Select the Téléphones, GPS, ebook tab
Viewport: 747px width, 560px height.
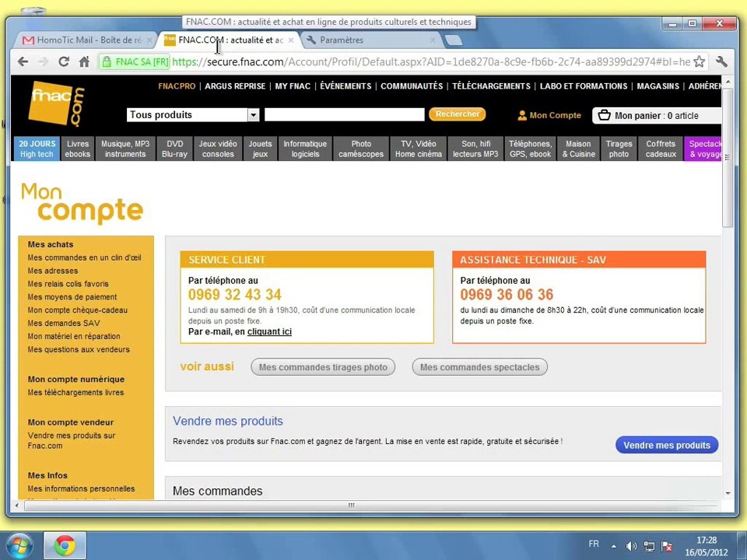click(x=530, y=149)
